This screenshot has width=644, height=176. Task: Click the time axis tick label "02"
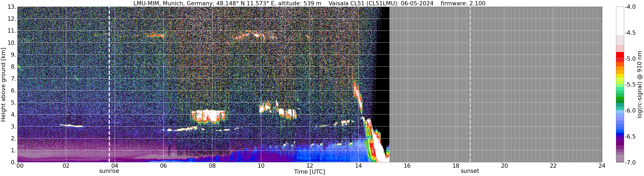point(66,166)
